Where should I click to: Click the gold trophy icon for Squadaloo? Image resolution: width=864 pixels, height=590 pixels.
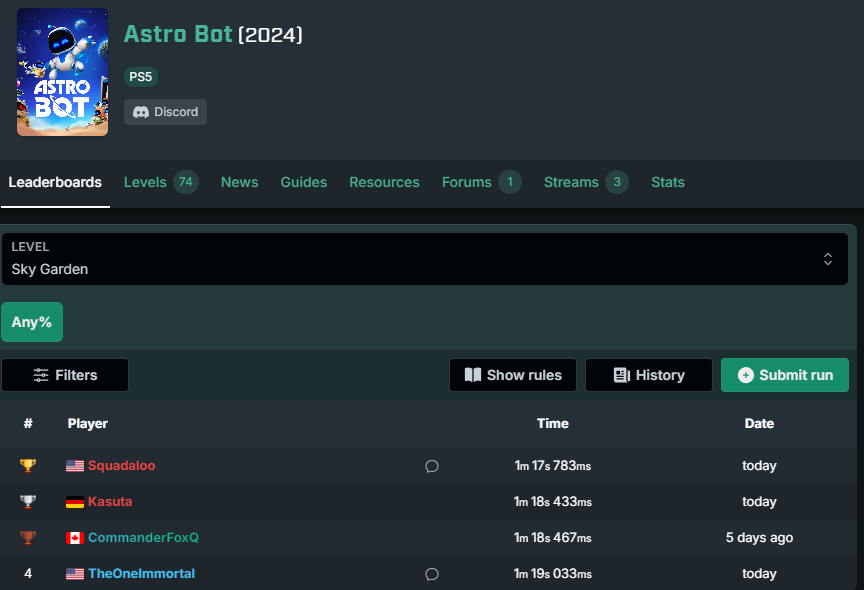point(28,465)
